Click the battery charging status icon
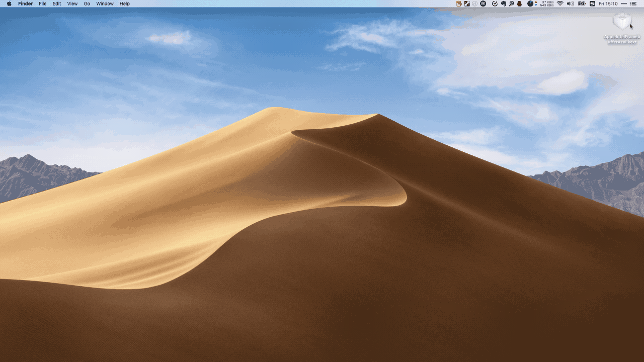Image resolution: width=644 pixels, height=362 pixels. [x=582, y=4]
